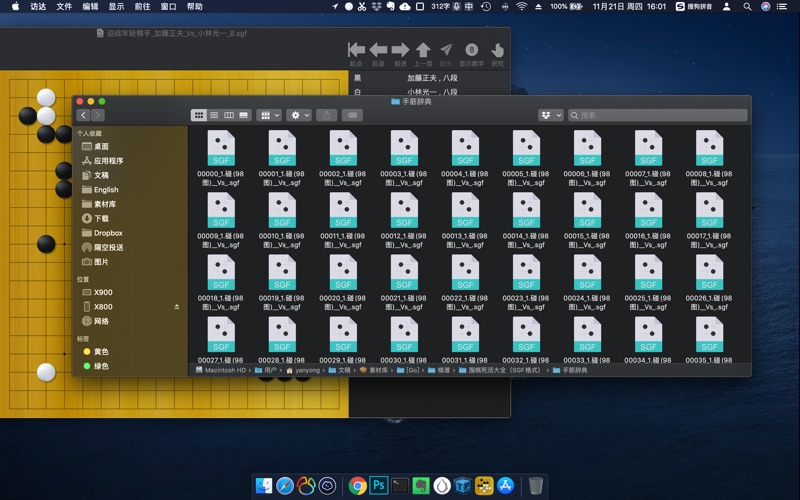Image resolution: width=800 pixels, height=500 pixels.
Task: Click the Finder edit tags icon
Action: (x=352, y=116)
